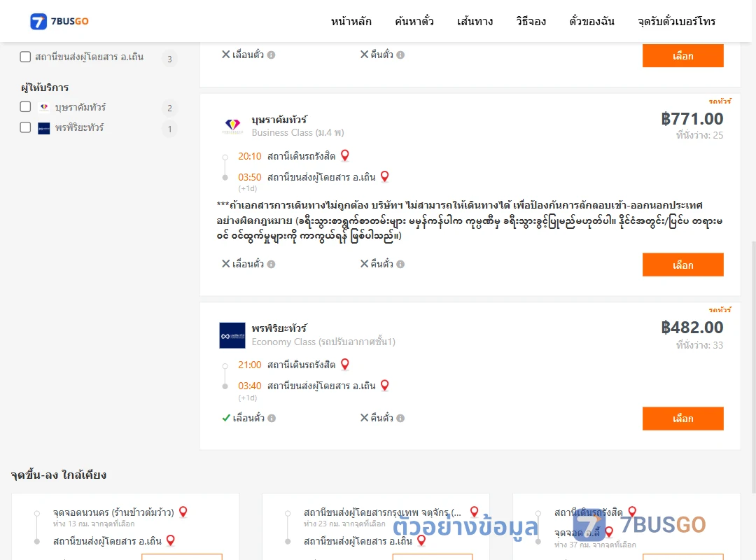The width and height of the screenshot is (756, 560).
Task: Open the ตั๋วของฉัน menu item
Action: tap(591, 21)
